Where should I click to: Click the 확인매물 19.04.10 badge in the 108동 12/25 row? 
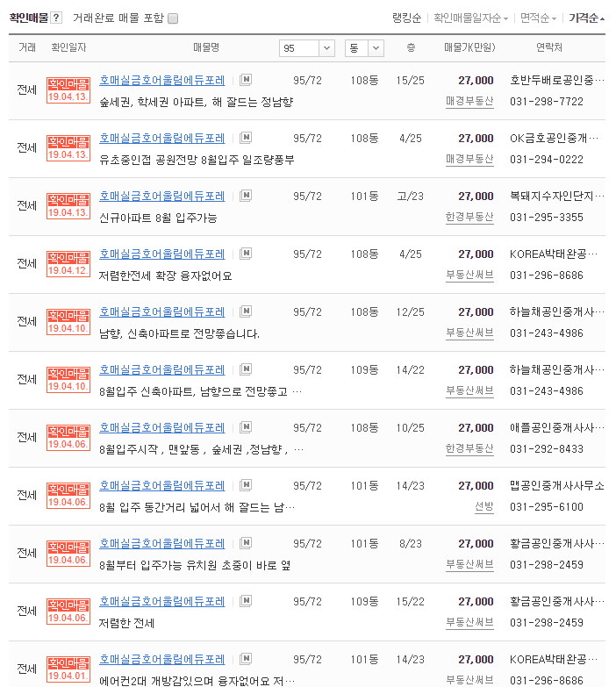click(68, 322)
